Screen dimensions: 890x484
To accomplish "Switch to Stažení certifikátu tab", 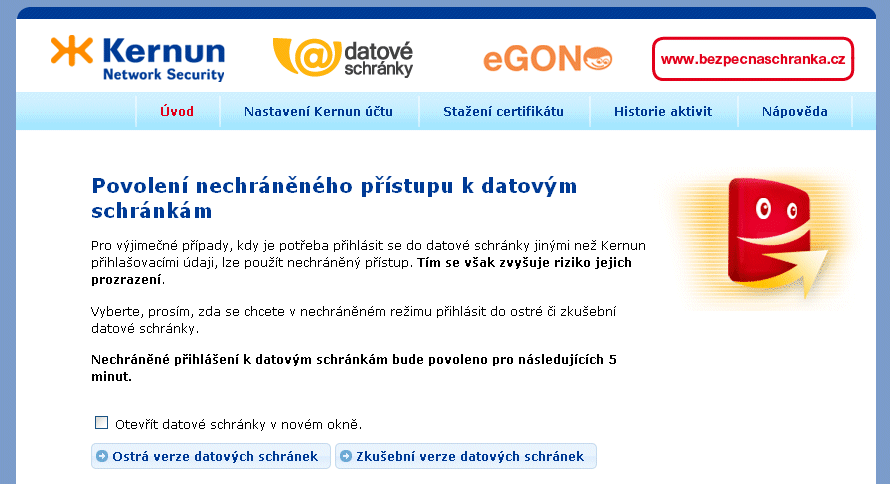I will 503,111.
